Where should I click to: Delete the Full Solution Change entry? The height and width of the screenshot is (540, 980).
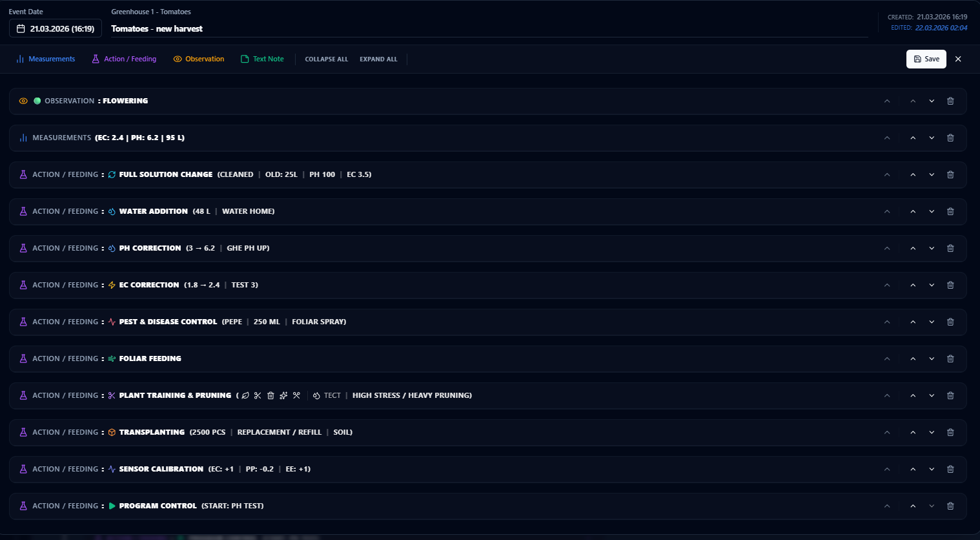point(950,174)
